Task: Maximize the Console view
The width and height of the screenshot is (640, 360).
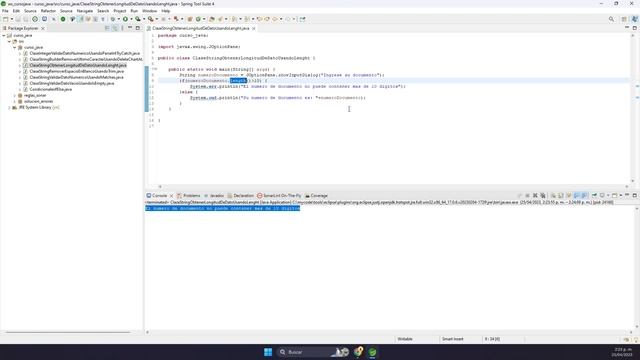Action: pyautogui.click(x=635, y=195)
